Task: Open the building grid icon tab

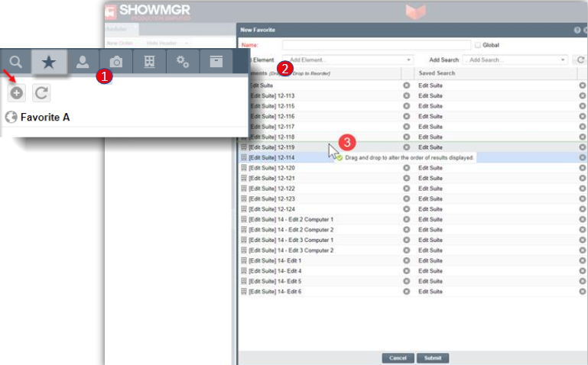Action: [x=150, y=62]
